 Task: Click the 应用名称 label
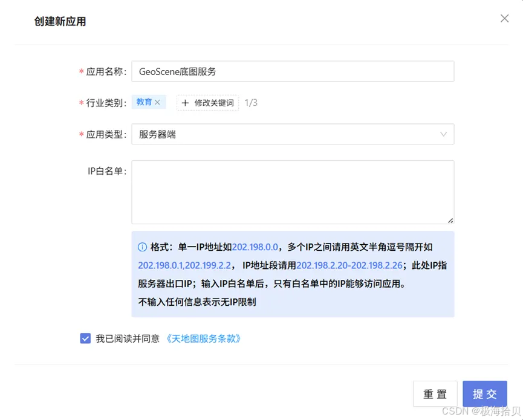point(105,71)
